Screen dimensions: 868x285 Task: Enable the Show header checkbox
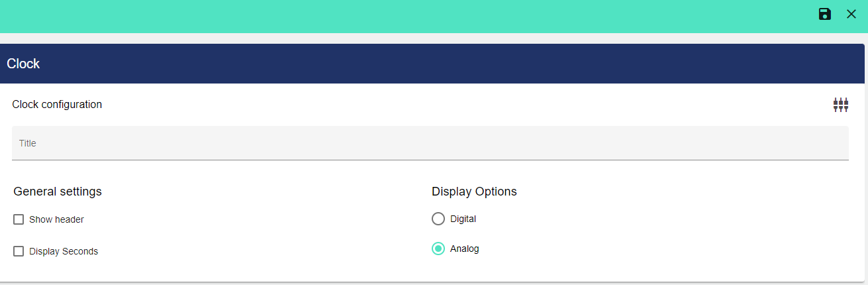click(19, 219)
